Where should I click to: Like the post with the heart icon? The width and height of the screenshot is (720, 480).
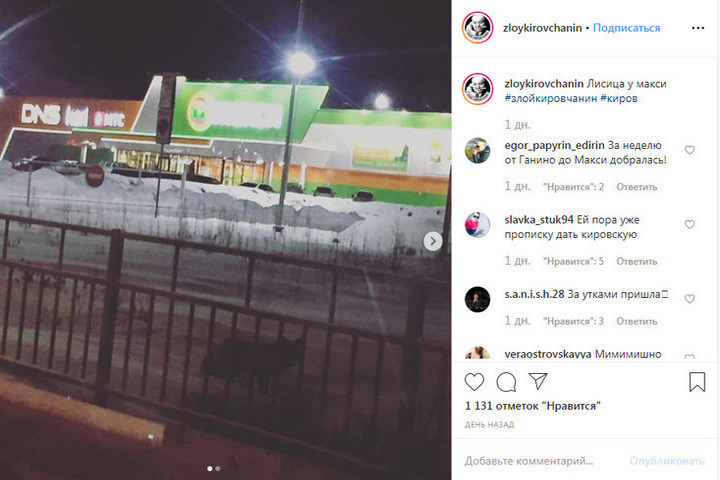[x=474, y=382]
